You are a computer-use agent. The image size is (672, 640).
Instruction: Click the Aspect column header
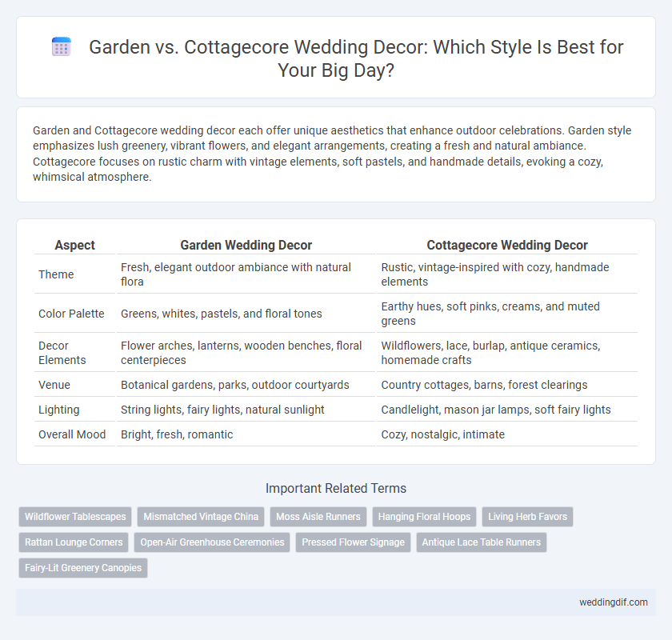click(x=75, y=245)
